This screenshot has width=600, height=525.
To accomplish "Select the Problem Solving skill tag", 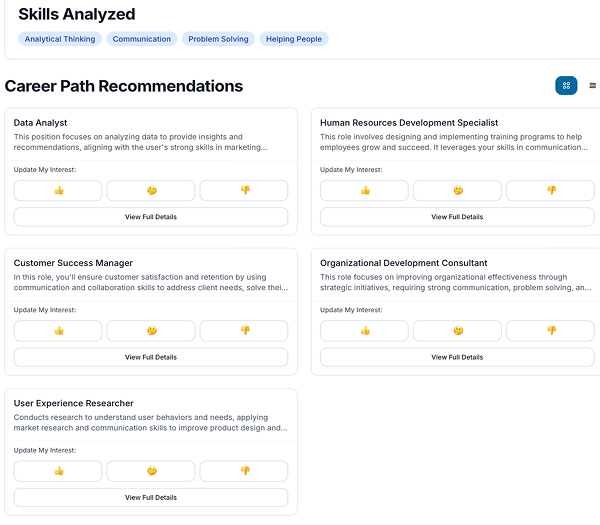I will coord(218,39).
